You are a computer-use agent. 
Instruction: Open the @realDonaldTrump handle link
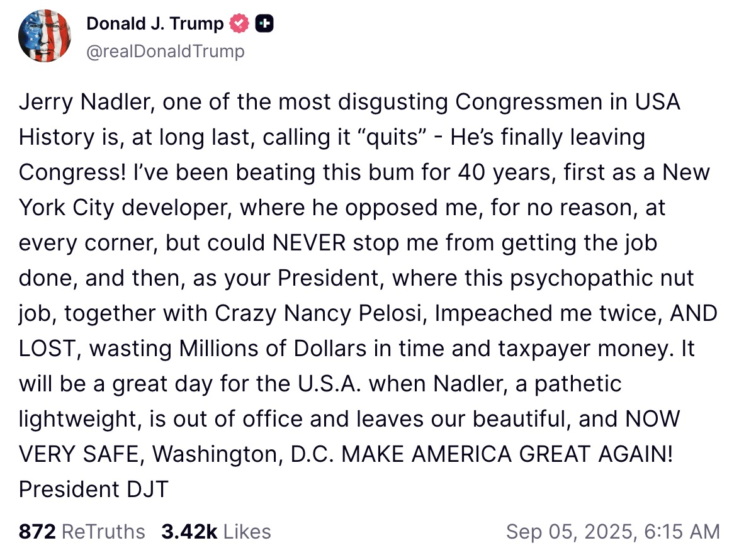point(165,51)
